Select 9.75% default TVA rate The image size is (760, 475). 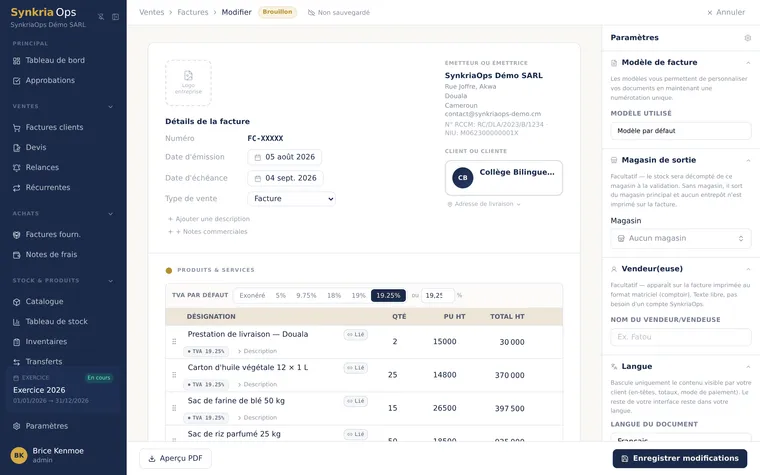point(306,295)
